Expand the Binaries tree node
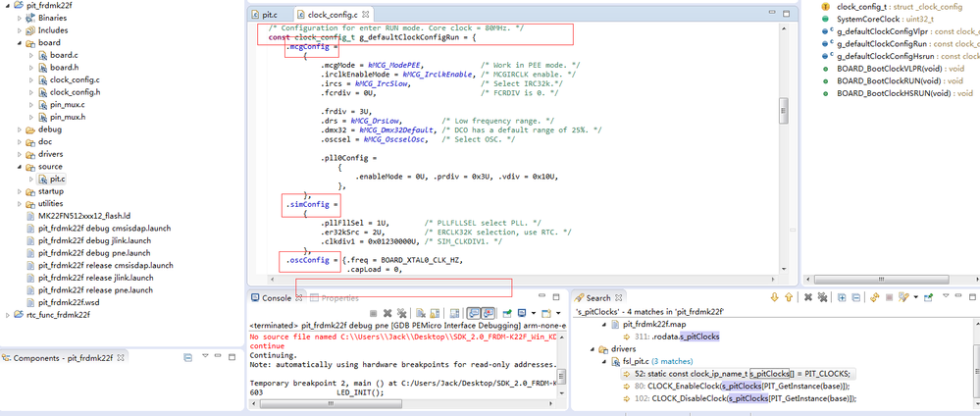This screenshot has width=980, height=416. click(x=20, y=18)
